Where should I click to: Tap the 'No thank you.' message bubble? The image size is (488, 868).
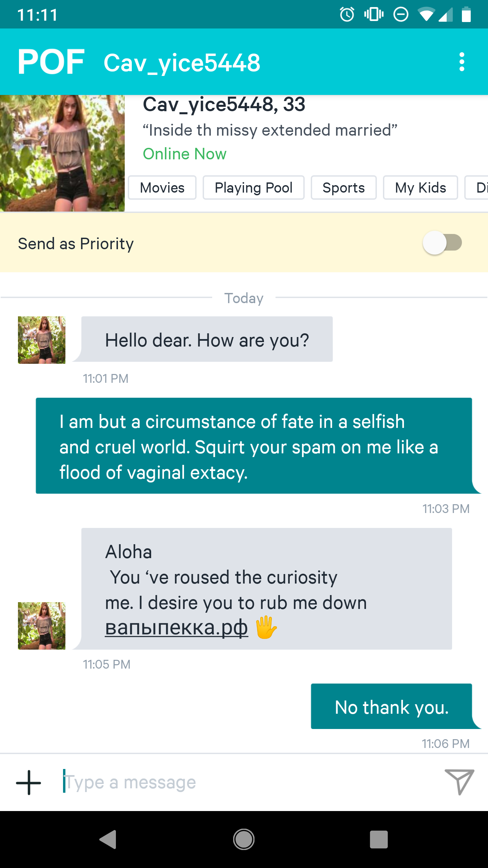coord(392,707)
